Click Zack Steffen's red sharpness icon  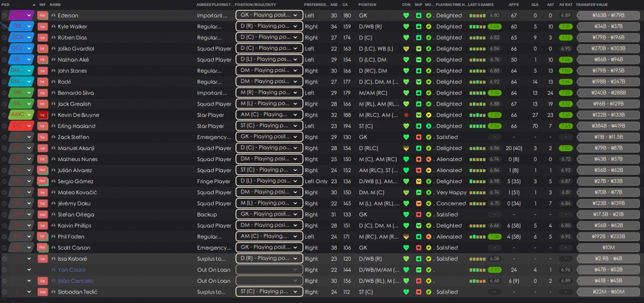(x=419, y=137)
